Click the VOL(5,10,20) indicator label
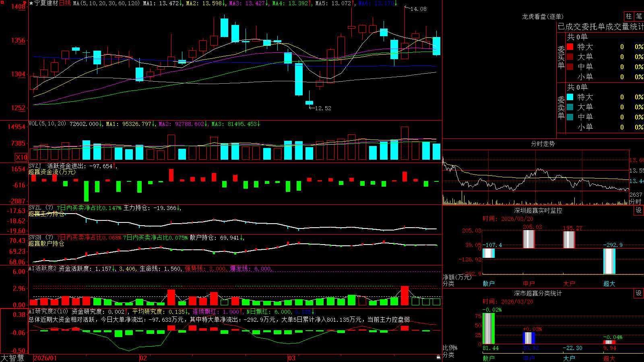The width and height of the screenshot is (644, 362). 47,124
